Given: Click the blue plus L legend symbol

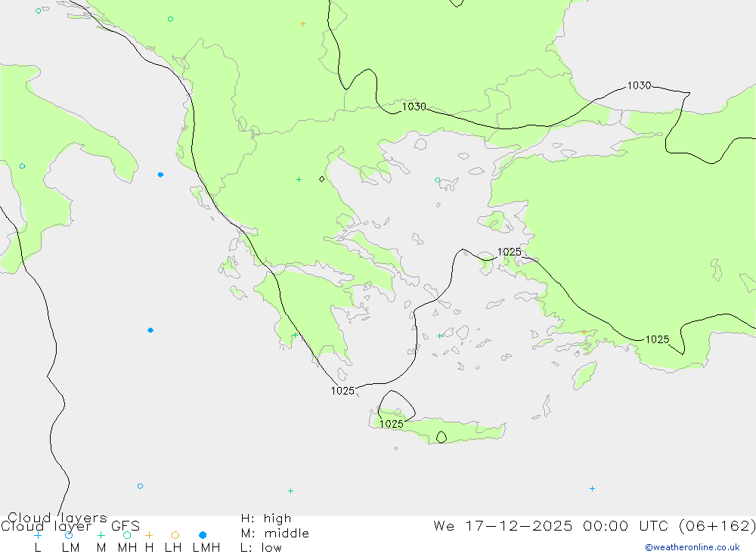Looking at the screenshot, I should (x=38, y=535).
